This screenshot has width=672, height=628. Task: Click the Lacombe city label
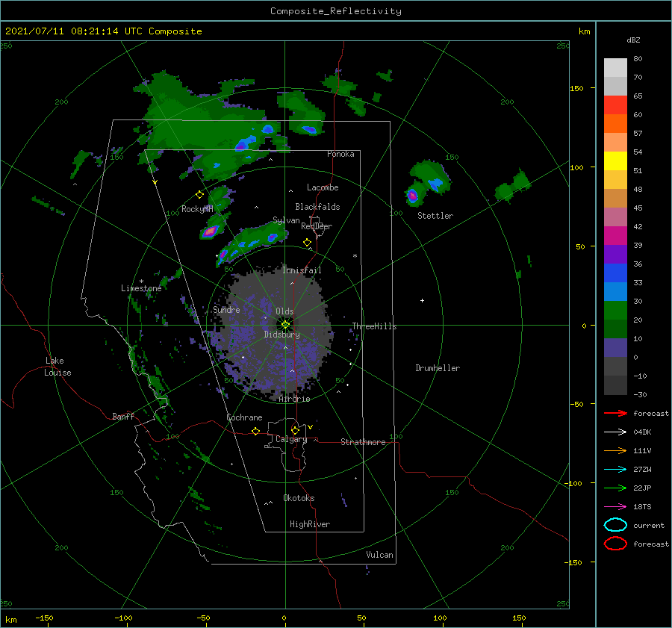click(x=323, y=187)
